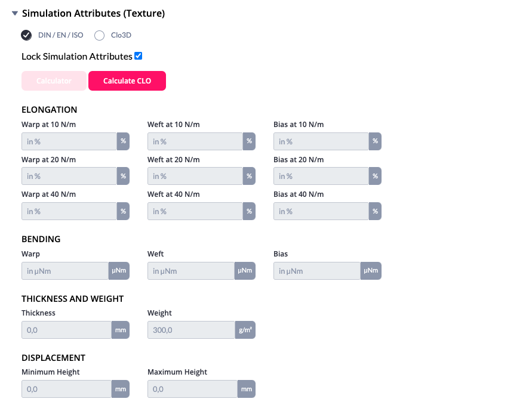
Task: Select the Clo3D radio option
Action: click(99, 35)
